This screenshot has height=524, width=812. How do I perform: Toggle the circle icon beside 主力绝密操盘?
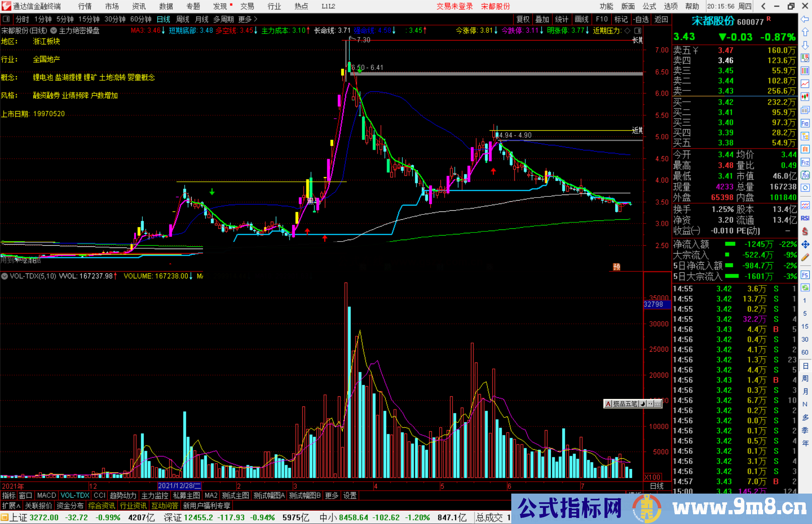(x=54, y=30)
